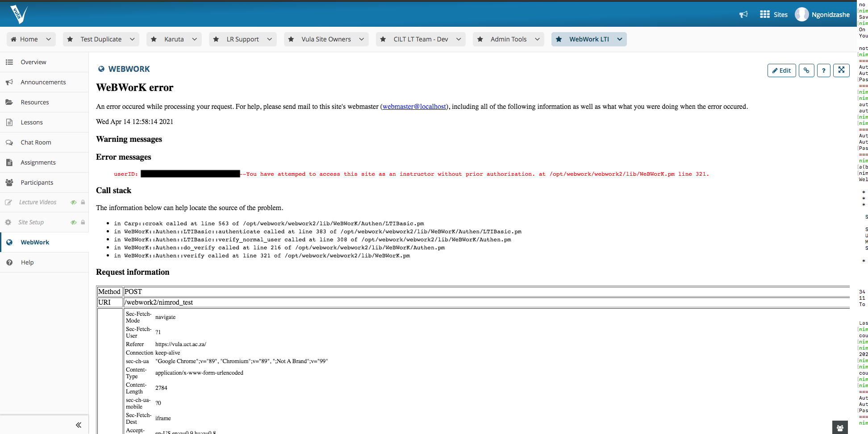The image size is (868, 434).
Task: Click the 'Wed Apr 14 12:58:14 2021' timestamp
Action: [135, 122]
